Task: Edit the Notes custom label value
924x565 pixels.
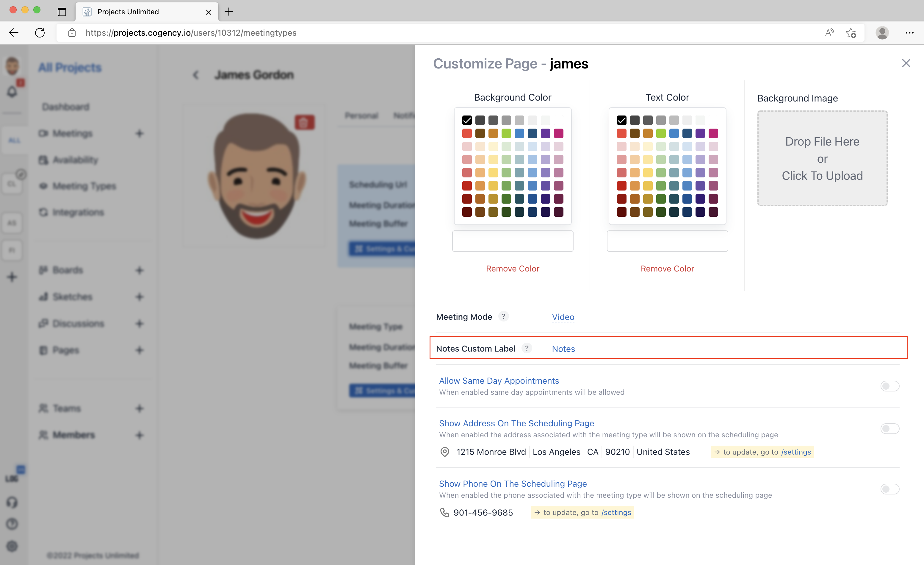Action: pyautogui.click(x=563, y=349)
